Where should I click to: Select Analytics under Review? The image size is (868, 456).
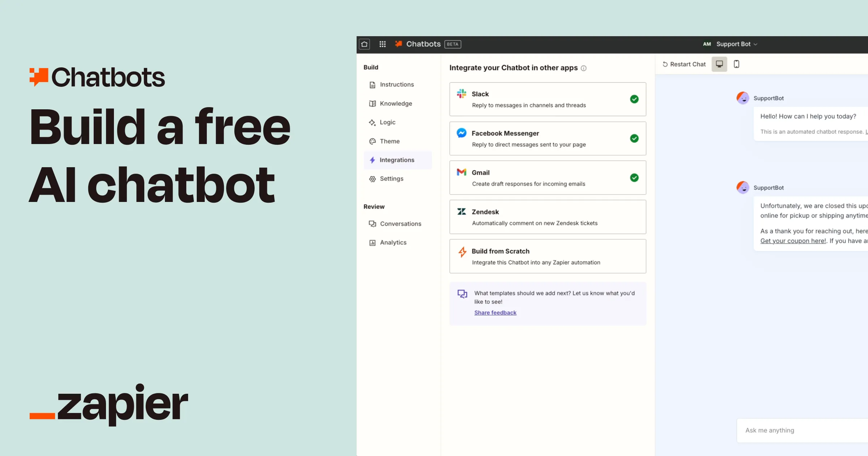(393, 242)
